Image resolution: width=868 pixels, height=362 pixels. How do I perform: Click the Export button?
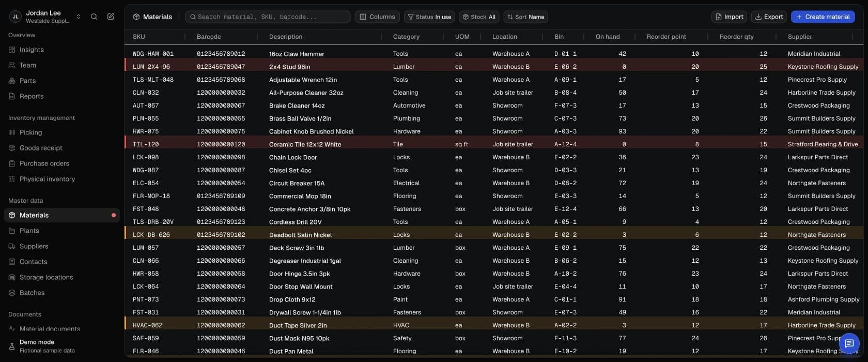point(769,17)
